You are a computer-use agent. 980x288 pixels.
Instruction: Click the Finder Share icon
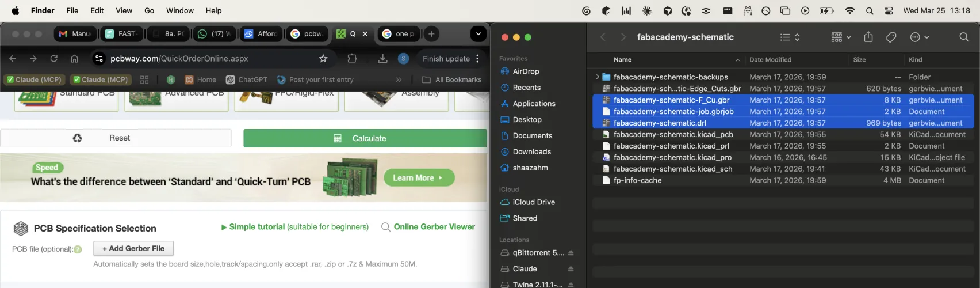[868, 37]
